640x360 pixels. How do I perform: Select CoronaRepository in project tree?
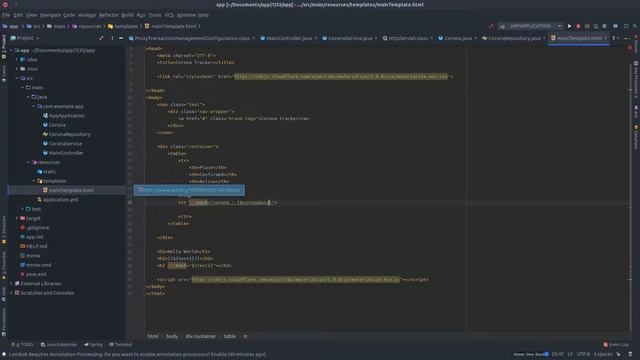coord(69,134)
